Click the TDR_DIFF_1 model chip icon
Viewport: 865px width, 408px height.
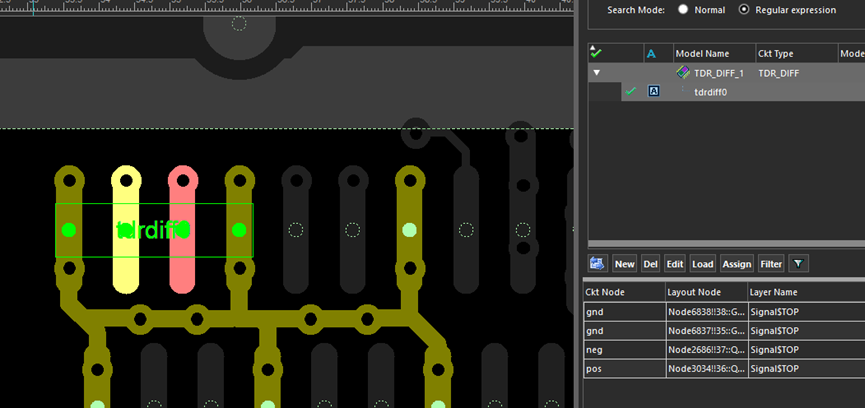click(683, 72)
